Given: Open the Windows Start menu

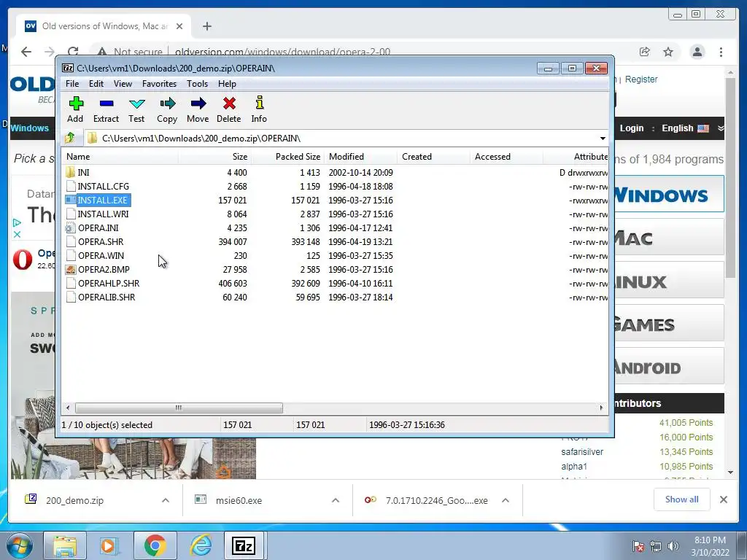Looking at the screenshot, I should coord(19,545).
